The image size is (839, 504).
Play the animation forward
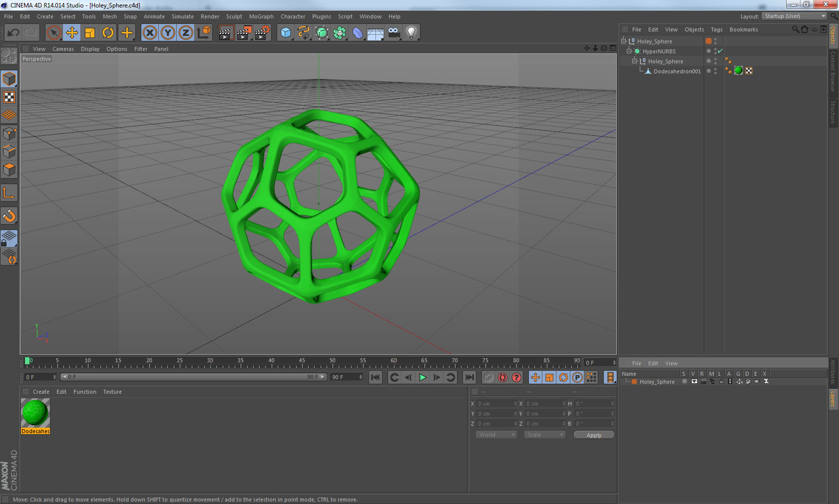[422, 377]
